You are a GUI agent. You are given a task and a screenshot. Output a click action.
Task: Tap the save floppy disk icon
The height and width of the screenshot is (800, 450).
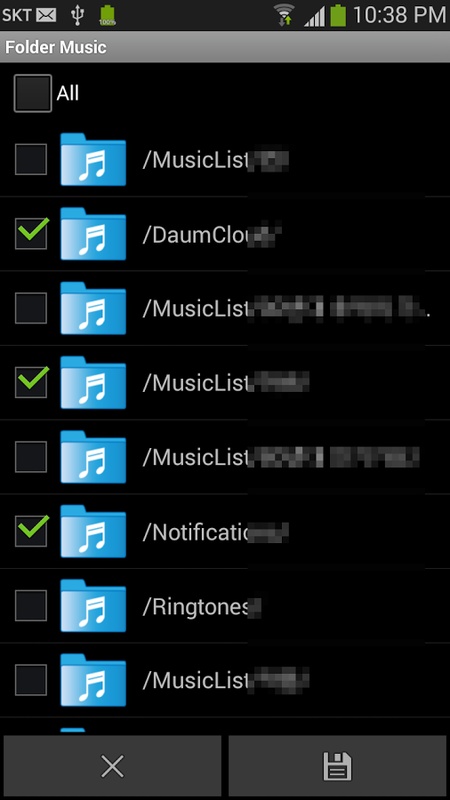338,766
